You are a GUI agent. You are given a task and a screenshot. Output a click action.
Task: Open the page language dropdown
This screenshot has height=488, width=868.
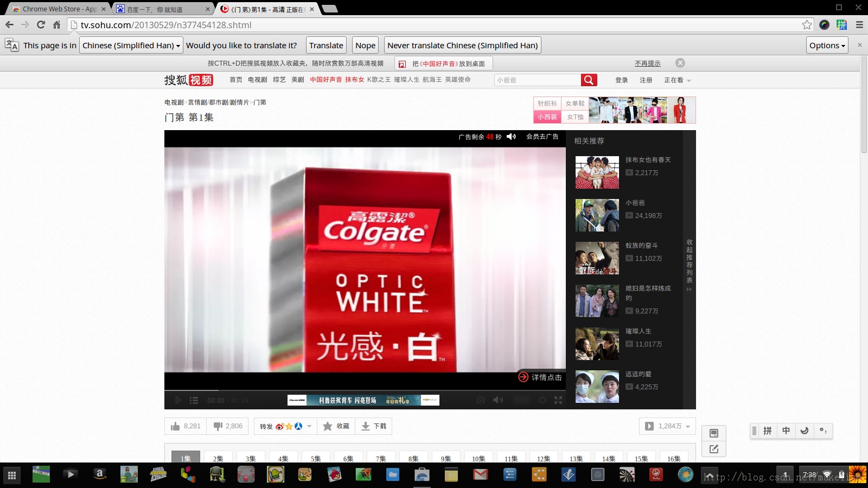131,46
